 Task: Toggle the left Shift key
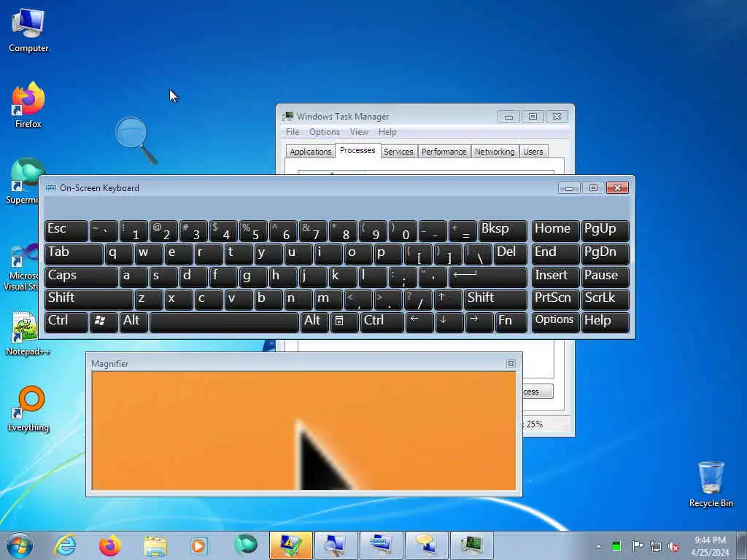(88, 300)
